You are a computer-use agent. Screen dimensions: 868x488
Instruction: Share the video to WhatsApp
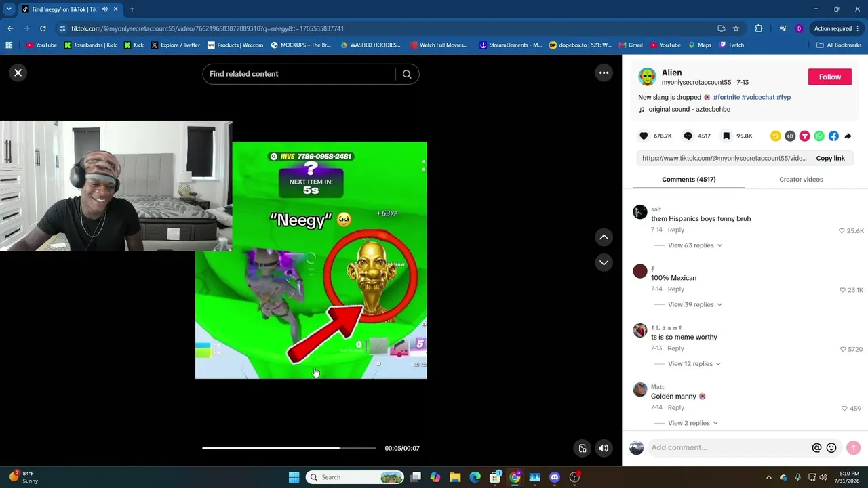(819, 136)
